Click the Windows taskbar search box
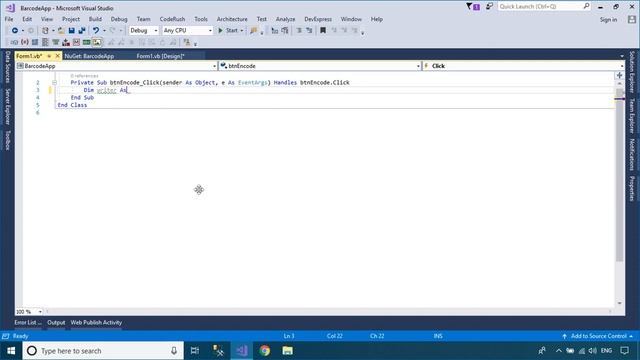Screen dimensions: 640x360 (x=103, y=351)
